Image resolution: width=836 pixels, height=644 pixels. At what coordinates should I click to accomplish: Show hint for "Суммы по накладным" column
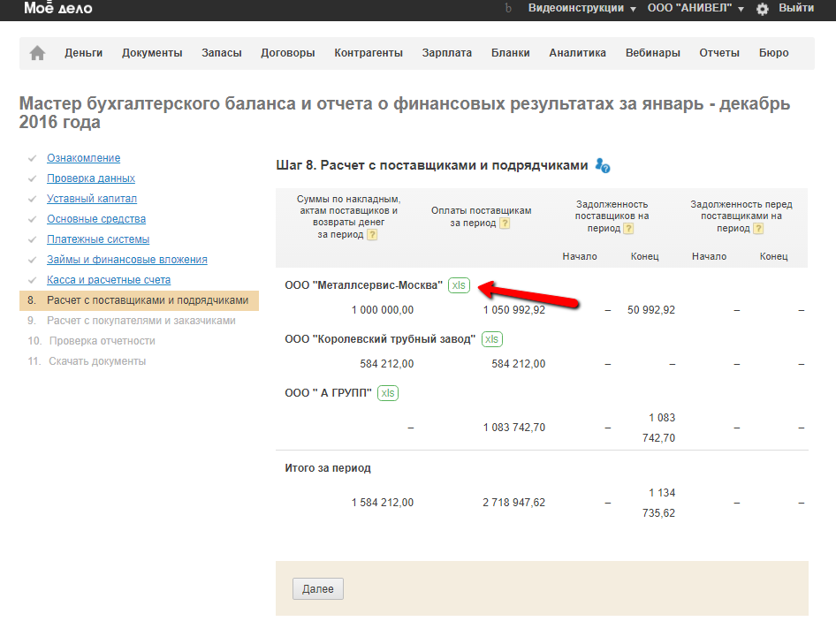[372, 235]
